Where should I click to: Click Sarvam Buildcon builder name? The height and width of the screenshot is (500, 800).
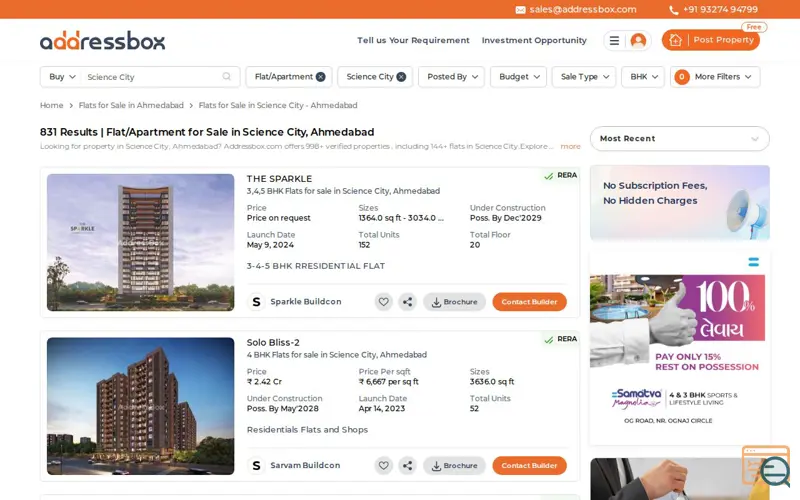tap(305, 465)
